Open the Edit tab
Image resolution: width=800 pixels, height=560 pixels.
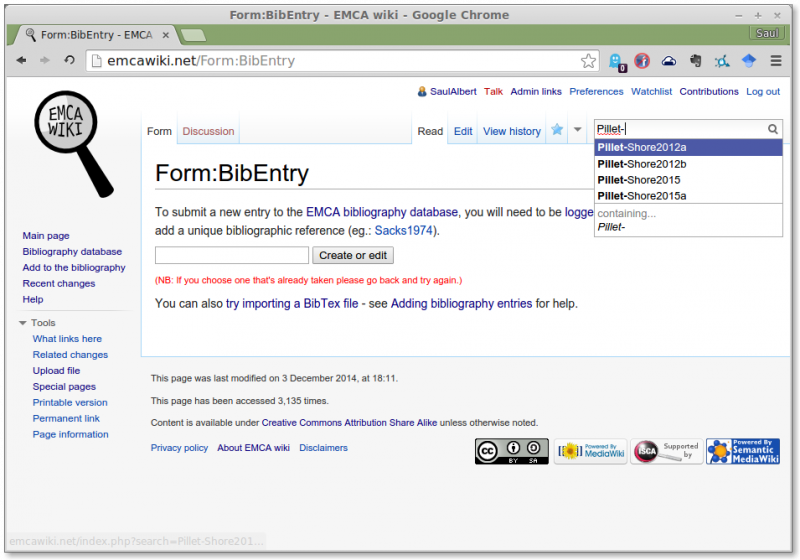point(463,131)
